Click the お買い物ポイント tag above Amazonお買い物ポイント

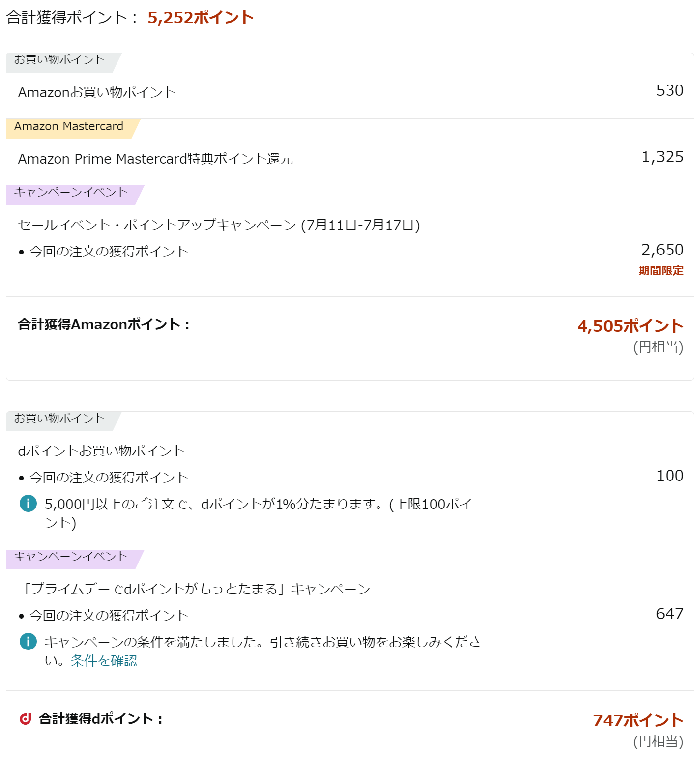click(x=59, y=60)
